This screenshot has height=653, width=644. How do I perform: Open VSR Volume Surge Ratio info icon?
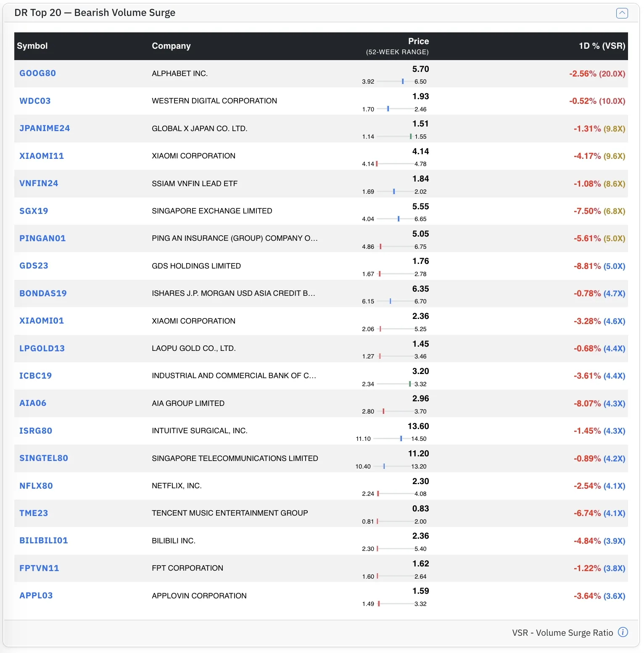(x=623, y=632)
